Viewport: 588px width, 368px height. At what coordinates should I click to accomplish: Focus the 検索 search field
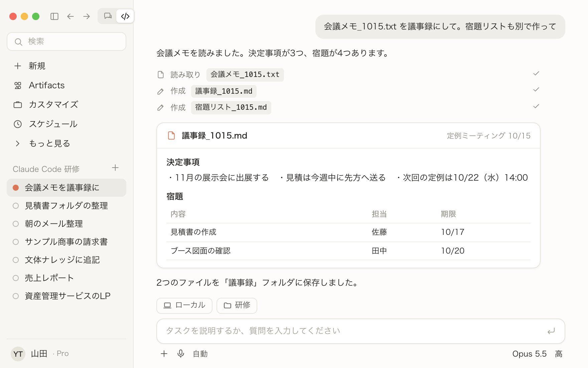[x=66, y=41]
